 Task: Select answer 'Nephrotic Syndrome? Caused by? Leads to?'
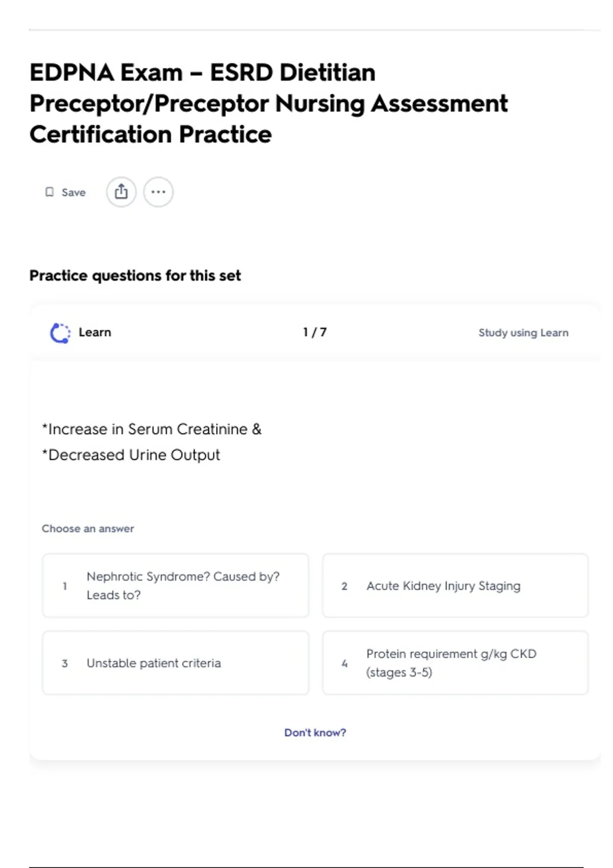175,586
